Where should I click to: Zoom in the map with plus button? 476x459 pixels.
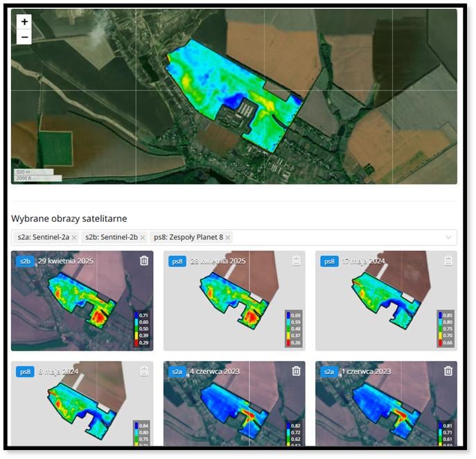click(24, 22)
